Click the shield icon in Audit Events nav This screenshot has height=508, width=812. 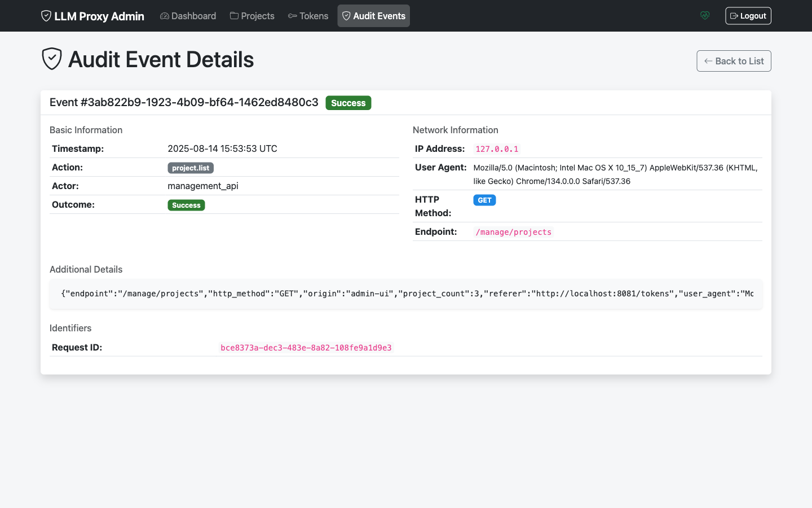[347, 16]
